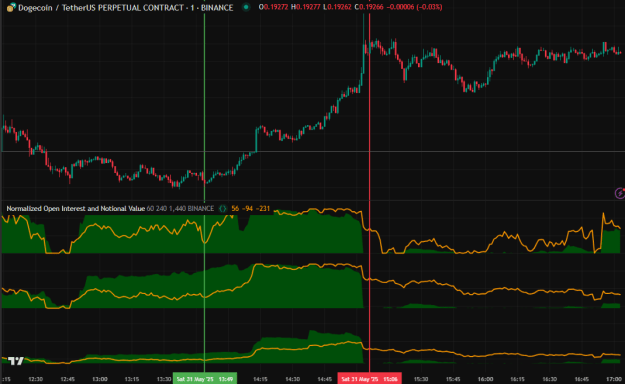Select the red Sat 31 May '25 15:06 time label
The width and height of the screenshot is (625, 384).
point(369,378)
